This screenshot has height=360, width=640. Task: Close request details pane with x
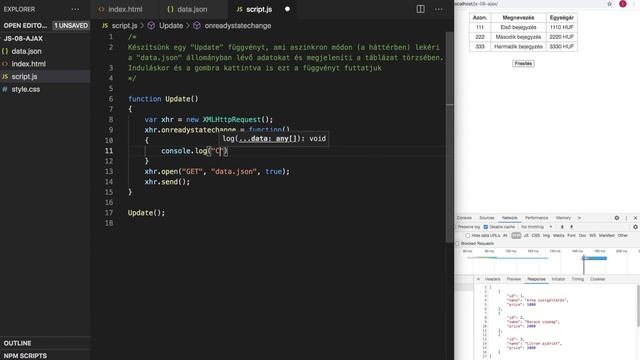coord(478,279)
